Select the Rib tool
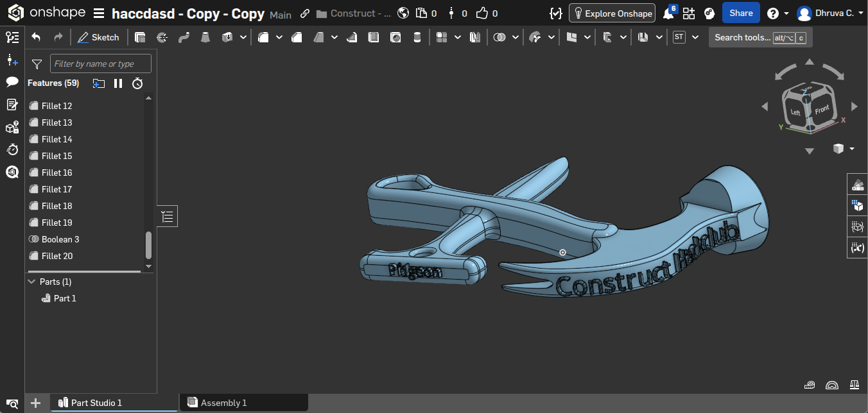This screenshot has height=413, width=868. [352, 37]
